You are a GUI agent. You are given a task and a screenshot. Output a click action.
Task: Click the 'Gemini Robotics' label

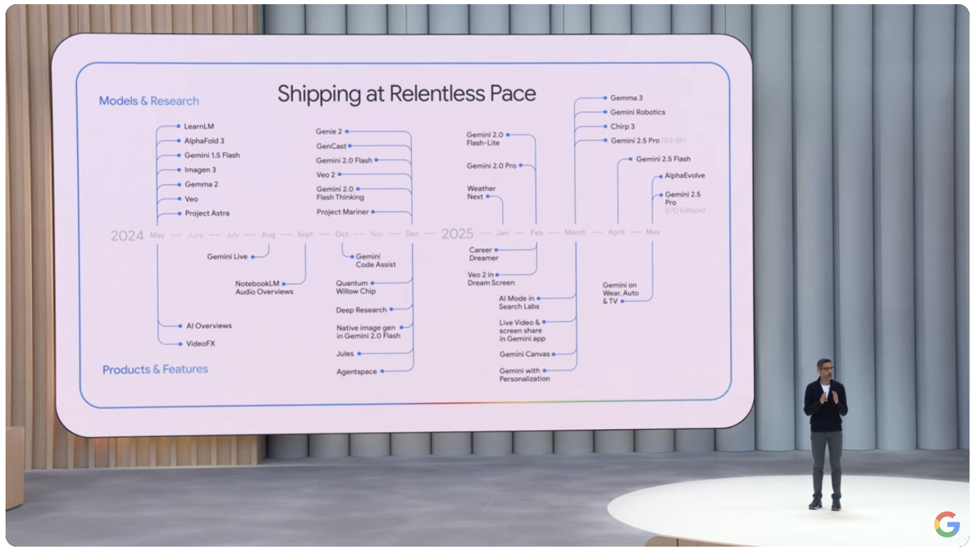coord(638,113)
